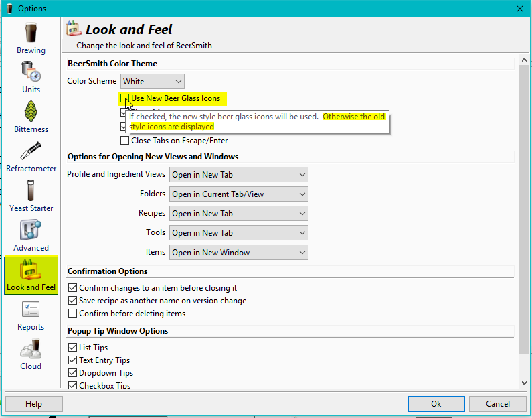The height and width of the screenshot is (418, 532).
Task: Click the Look and Feel header icon
Action: [x=74, y=29]
